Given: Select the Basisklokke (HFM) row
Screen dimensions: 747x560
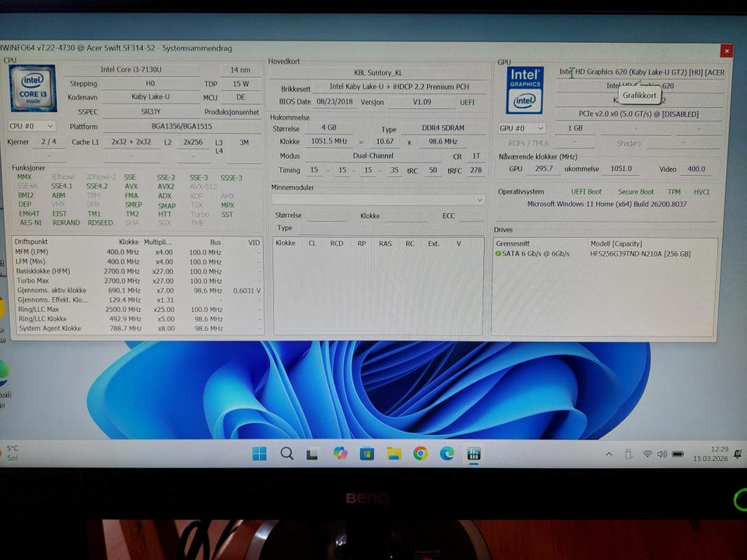Looking at the screenshot, I should click(139, 271).
